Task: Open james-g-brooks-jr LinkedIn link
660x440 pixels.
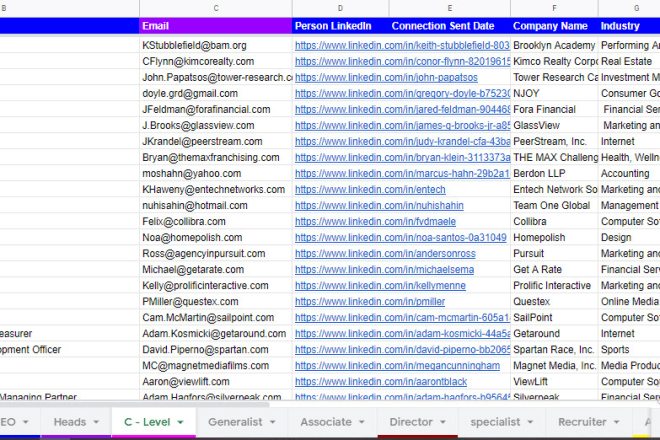Action: click(x=402, y=125)
